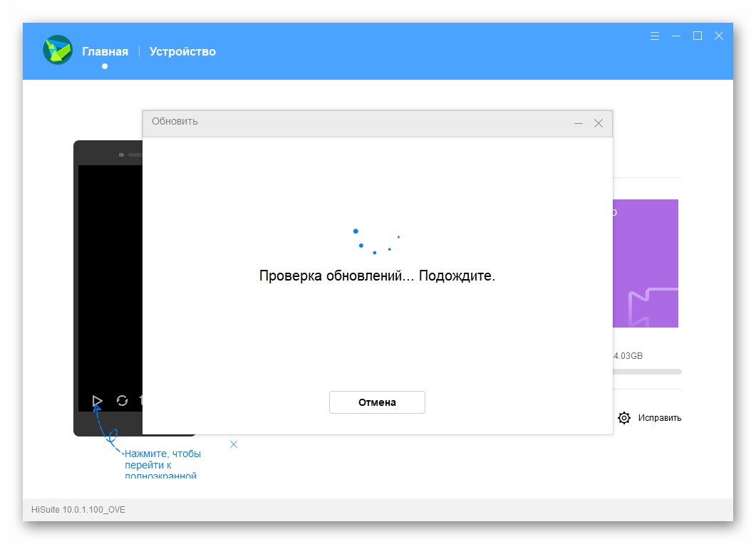Open the Устройство tab
The height and width of the screenshot is (544, 756).
click(182, 51)
